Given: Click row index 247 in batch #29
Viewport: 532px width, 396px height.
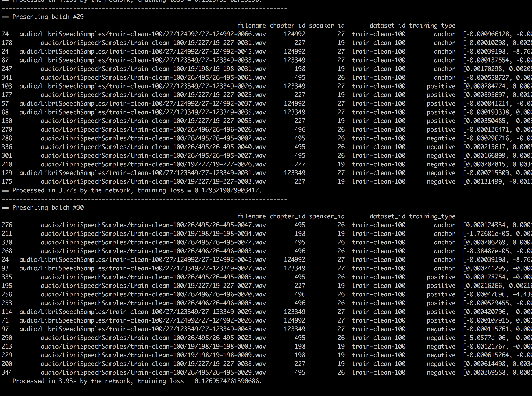Looking at the screenshot, I should click(7, 69).
